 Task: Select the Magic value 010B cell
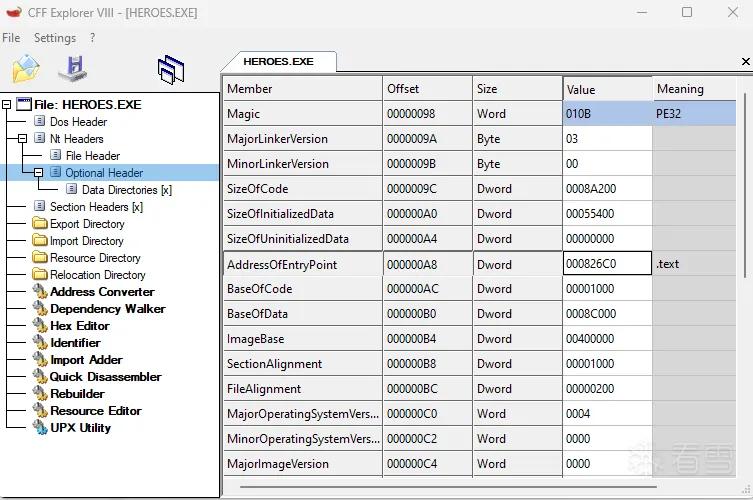click(x=607, y=114)
